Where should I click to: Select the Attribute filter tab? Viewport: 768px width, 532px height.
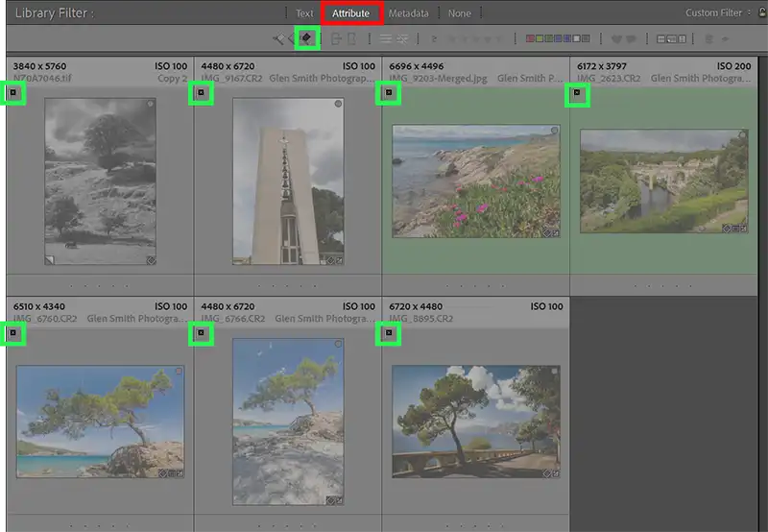350,13
